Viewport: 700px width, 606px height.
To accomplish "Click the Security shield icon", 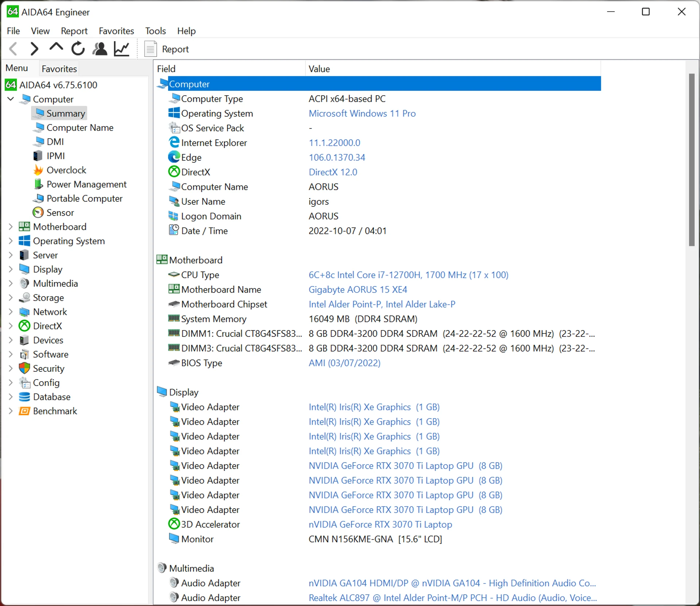I will (24, 368).
